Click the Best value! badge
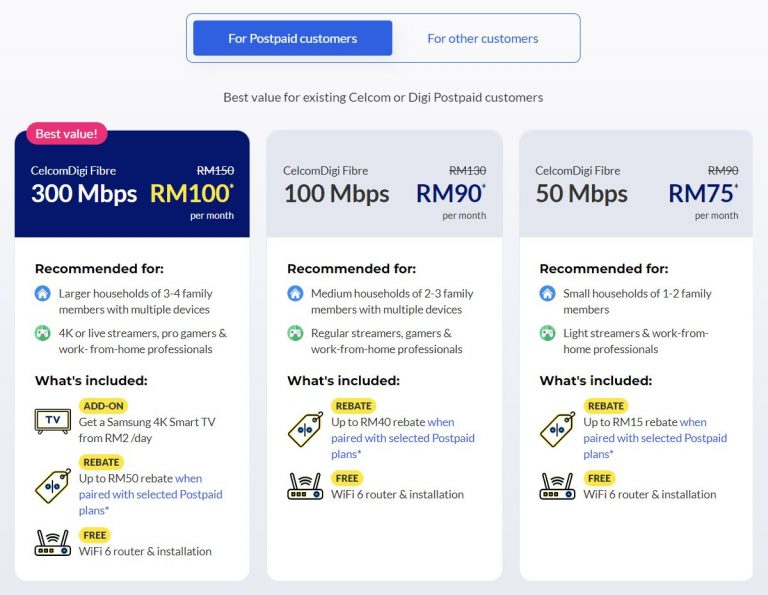 point(66,133)
